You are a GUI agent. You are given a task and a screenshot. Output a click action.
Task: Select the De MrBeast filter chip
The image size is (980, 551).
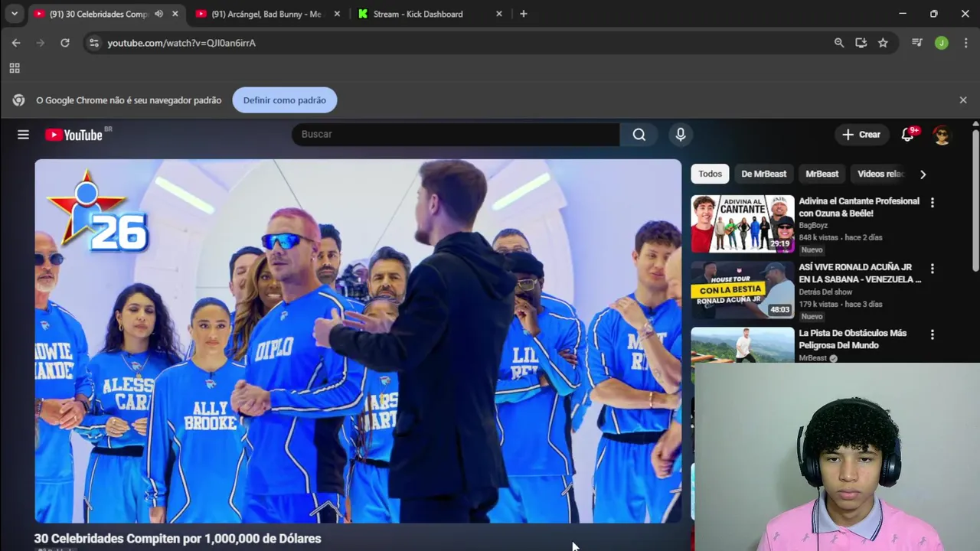763,174
